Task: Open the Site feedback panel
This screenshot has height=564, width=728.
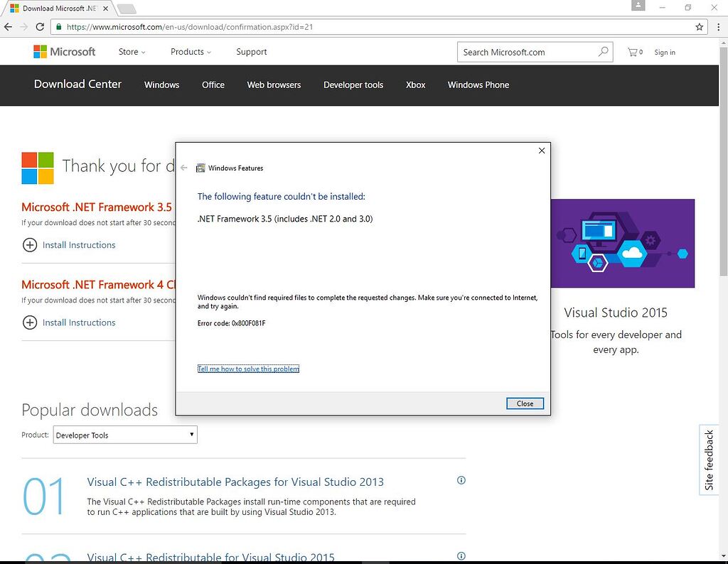Action: (x=709, y=460)
